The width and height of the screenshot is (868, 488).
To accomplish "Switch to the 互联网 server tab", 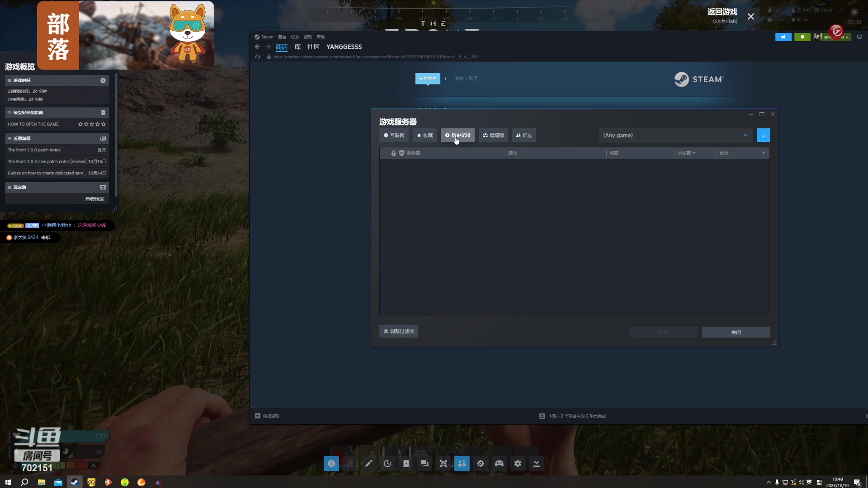I will click(394, 135).
